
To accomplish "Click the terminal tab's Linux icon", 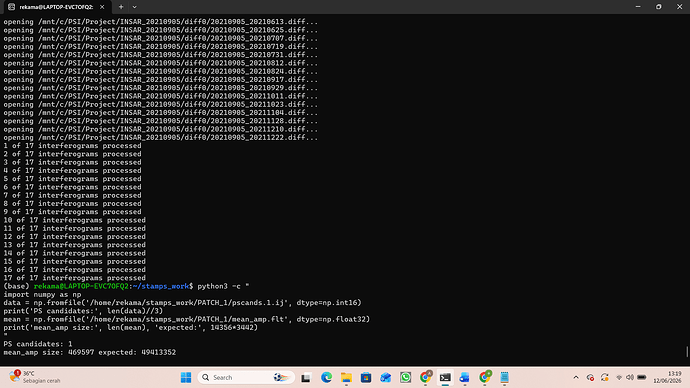I will pos(11,7).
